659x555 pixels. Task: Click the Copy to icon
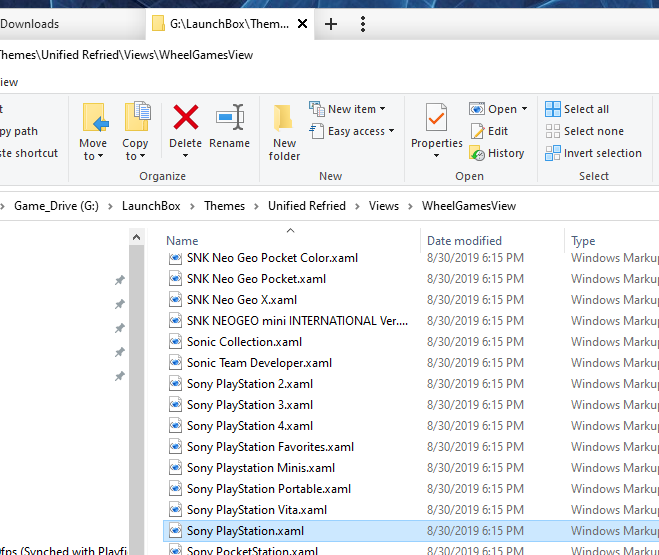click(x=137, y=116)
